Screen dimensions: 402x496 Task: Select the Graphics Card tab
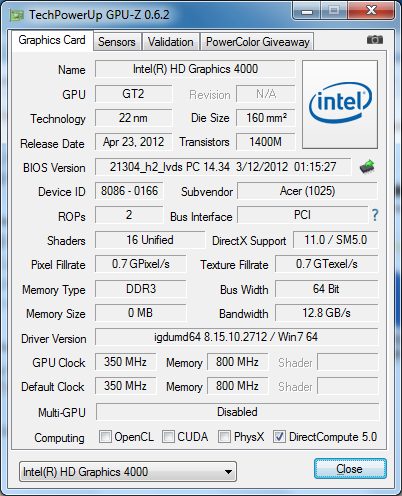52,40
